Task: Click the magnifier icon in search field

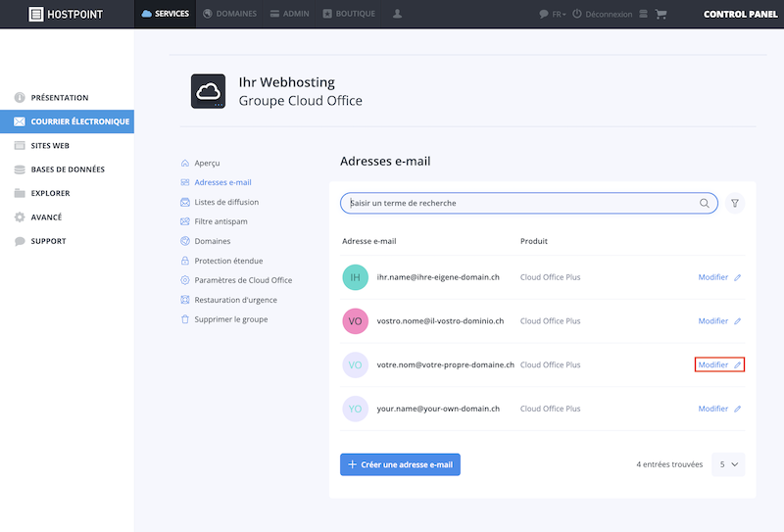Action: pos(704,203)
